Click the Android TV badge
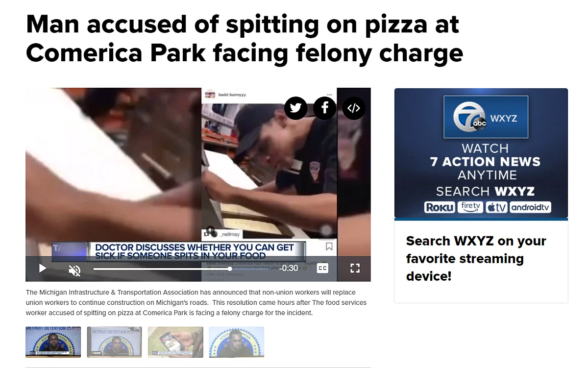The image size is (588, 368). [x=530, y=207]
